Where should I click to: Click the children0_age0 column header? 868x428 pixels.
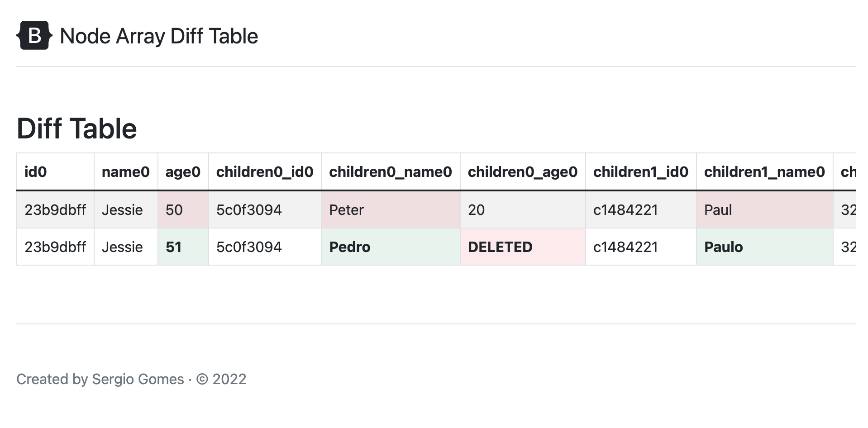pyautogui.click(x=522, y=172)
